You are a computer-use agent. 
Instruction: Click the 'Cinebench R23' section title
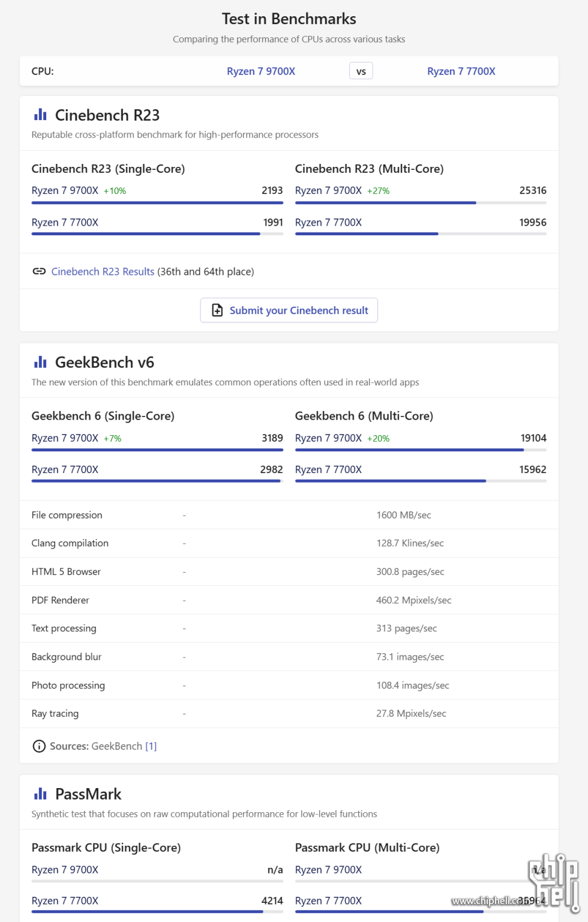coord(107,115)
